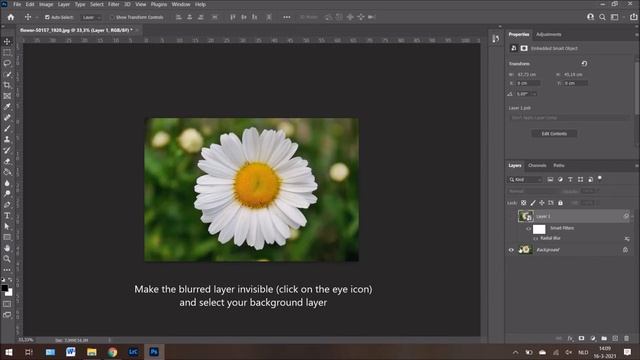Open Word from the taskbar
The height and width of the screenshot is (360, 640).
71,352
